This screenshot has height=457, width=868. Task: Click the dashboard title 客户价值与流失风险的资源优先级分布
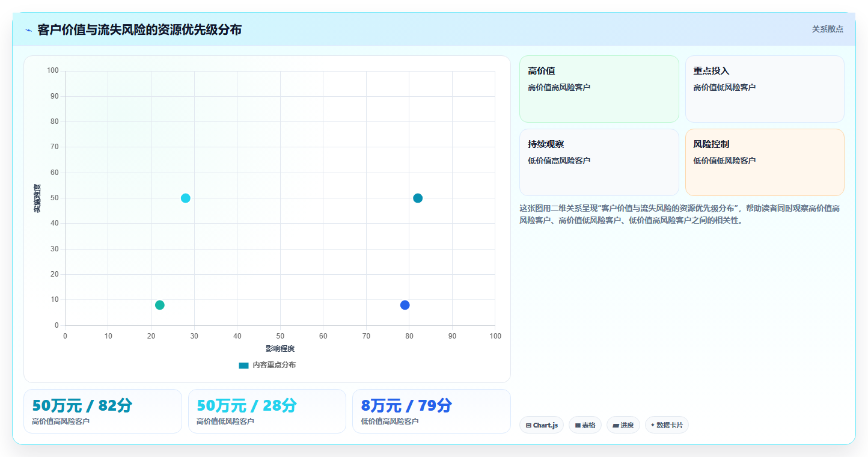click(x=139, y=30)
